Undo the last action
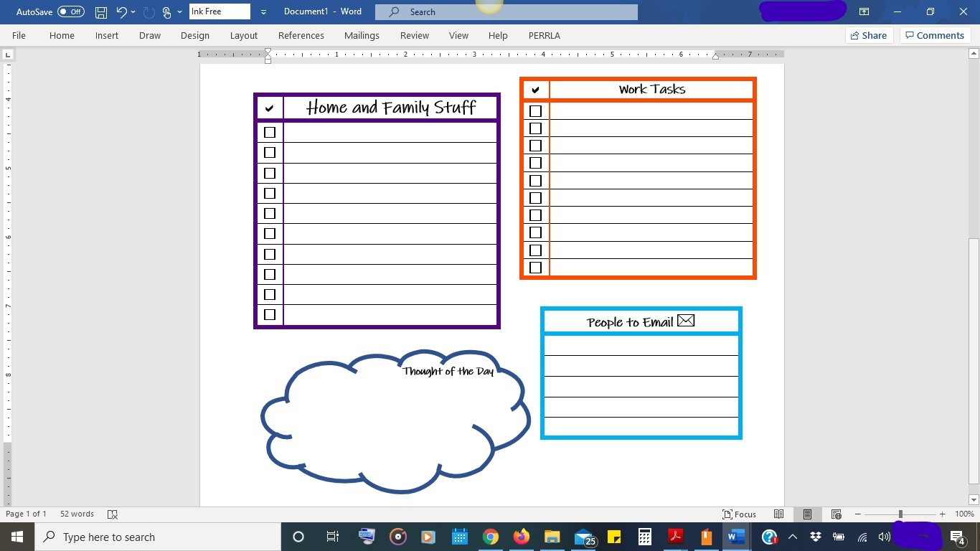Screen dimensions: 980x551 click(x=120, y=11)
